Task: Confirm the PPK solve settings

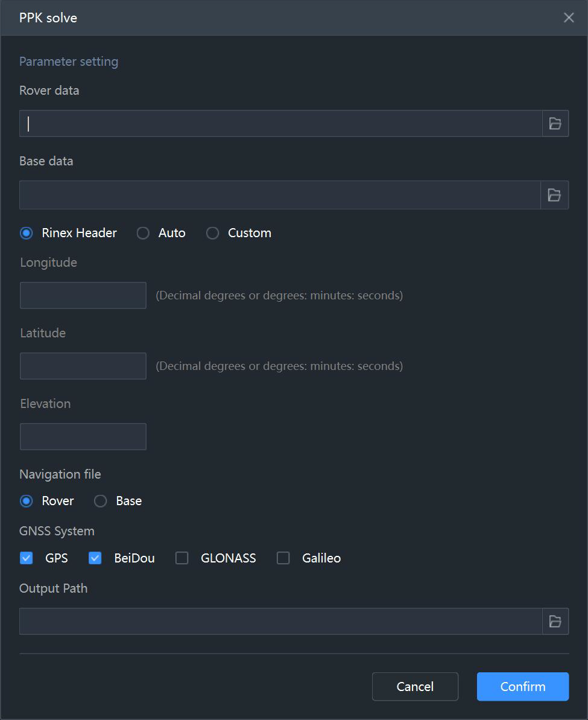Action: point(523,686)
